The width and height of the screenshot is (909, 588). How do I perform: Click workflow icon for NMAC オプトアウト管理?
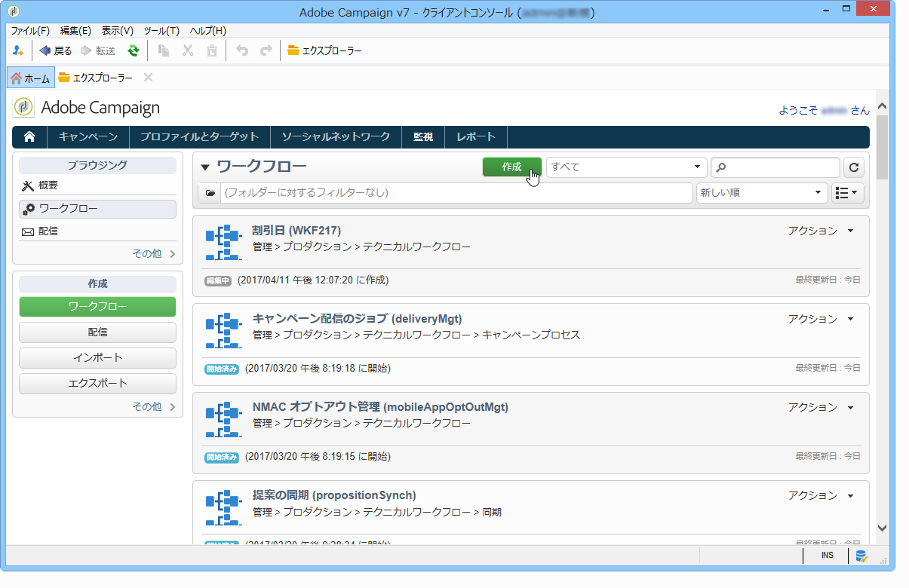[x=224, y=419]
